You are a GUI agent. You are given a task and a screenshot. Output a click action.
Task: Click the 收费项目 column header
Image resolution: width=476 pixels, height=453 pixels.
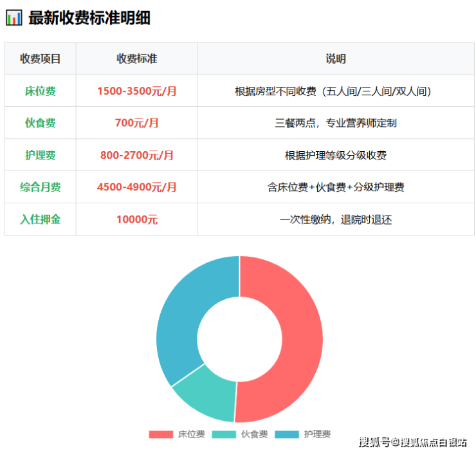pyautogui.click(x=41, y=59)
